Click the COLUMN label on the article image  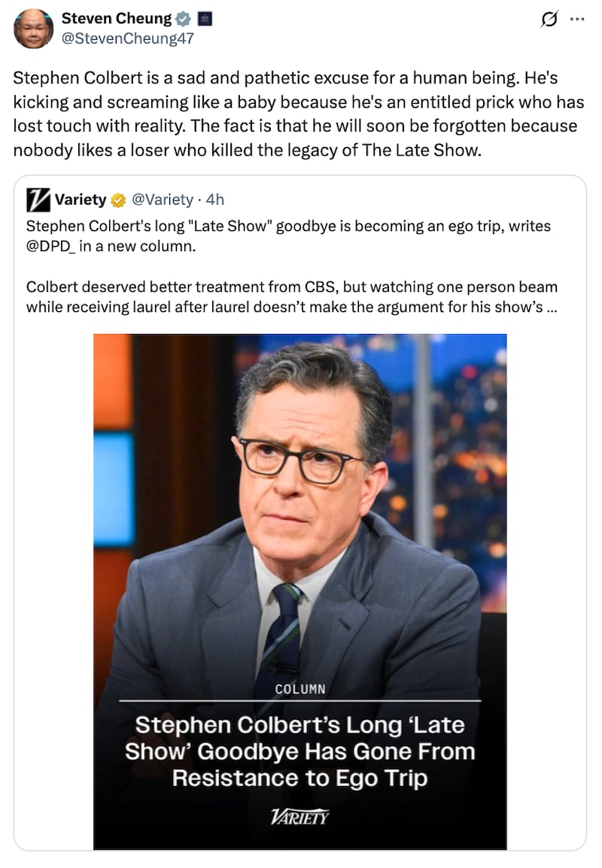[300, 688]
